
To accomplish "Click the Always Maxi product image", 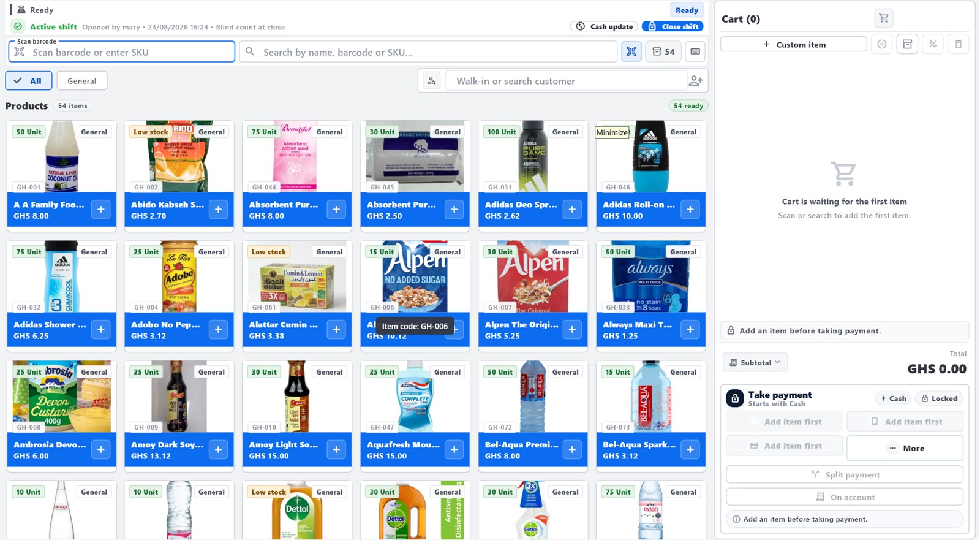I will [651, 276].
